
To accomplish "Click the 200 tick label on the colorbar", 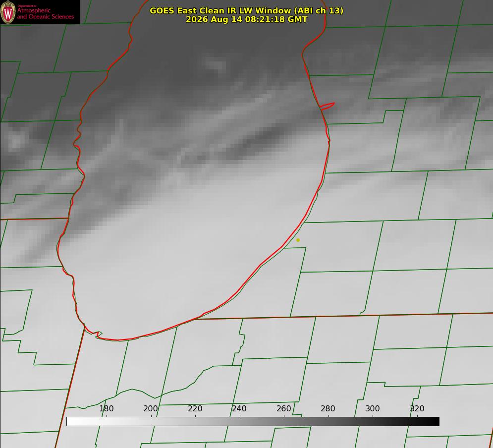I will [x=151, y=408].
